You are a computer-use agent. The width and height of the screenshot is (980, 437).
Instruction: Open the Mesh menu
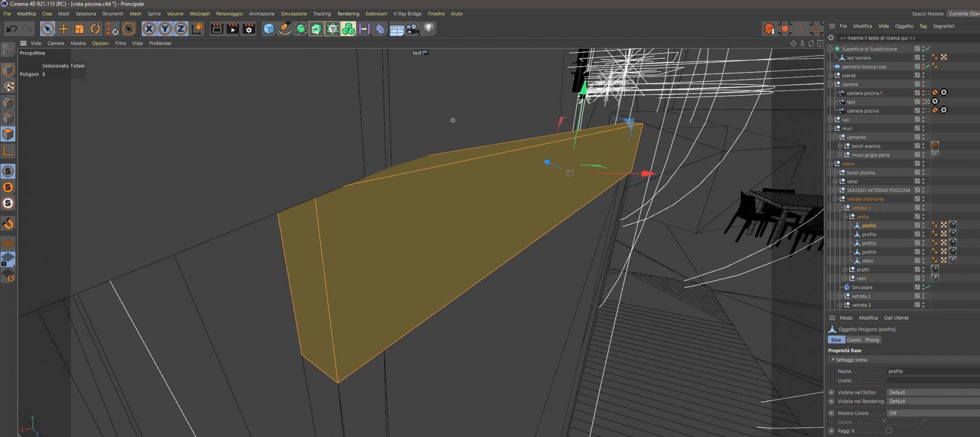[135, 14]
